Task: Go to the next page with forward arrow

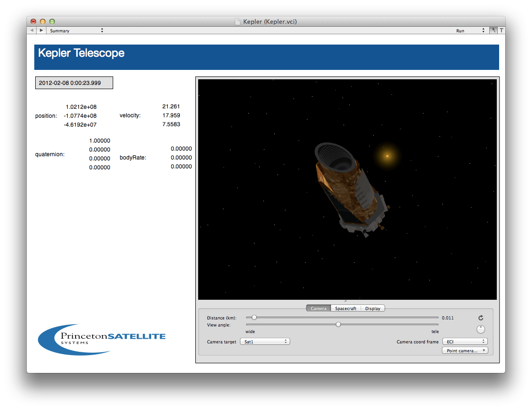Action: click(x=41, y=30)
